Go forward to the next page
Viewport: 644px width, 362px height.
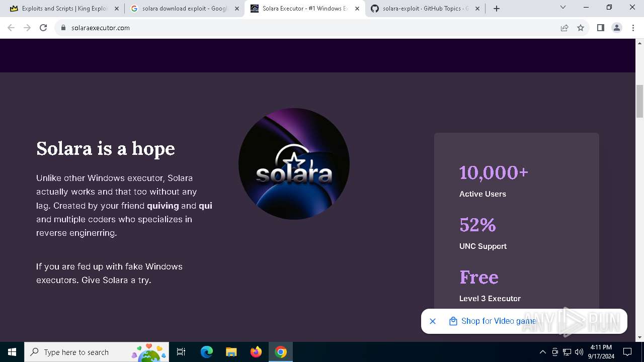click(x=27, y=28)
